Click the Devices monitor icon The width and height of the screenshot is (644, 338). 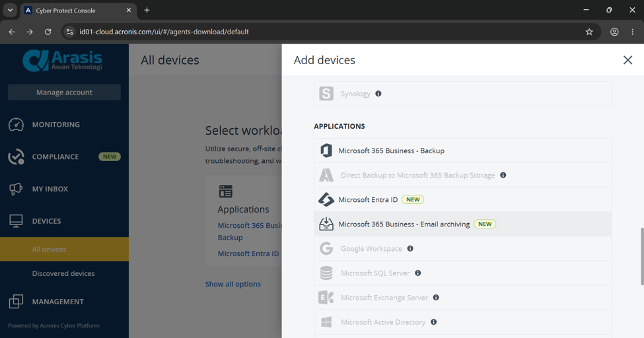pyautogui.click(x=16, y=221)
